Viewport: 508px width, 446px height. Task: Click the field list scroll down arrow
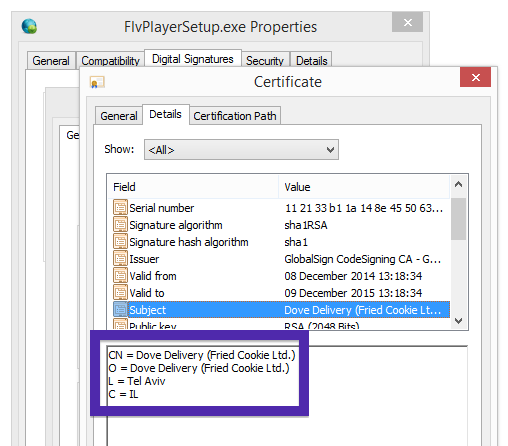point(459,321)
